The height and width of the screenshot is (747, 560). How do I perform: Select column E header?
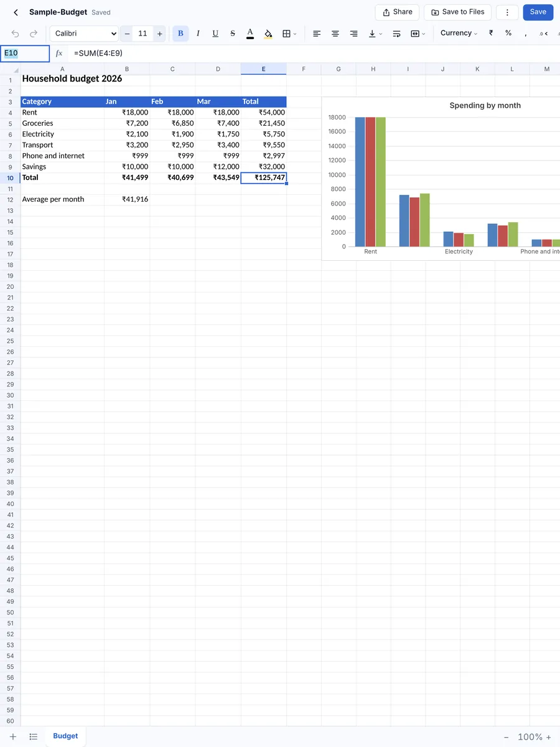264,69
